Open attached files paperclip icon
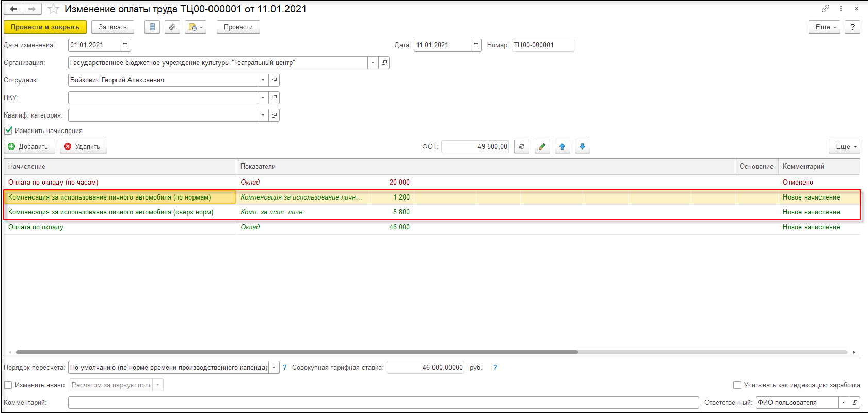 pos(172,27)
